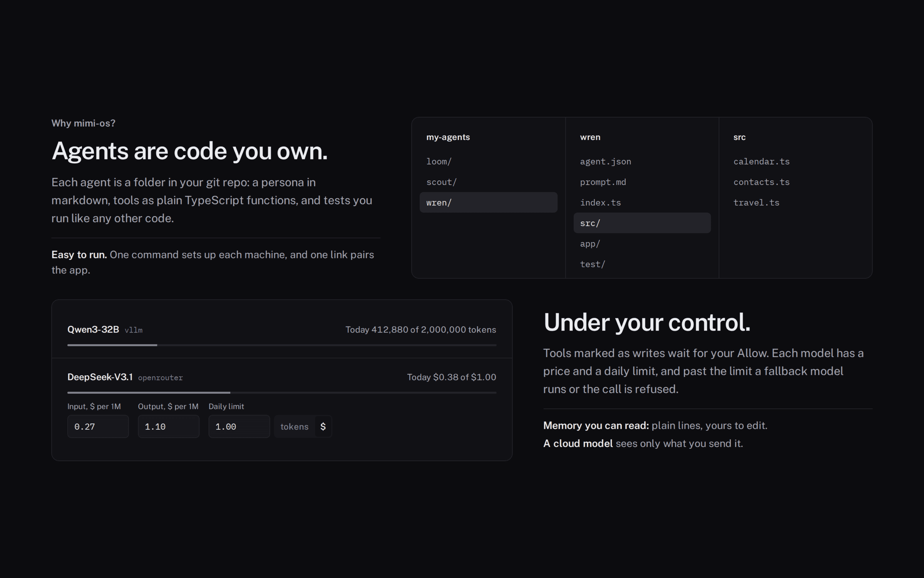Select the DeepSeek-V3.1 model name
This screenshot has height=578, width=924.
[x=100, y=377]
